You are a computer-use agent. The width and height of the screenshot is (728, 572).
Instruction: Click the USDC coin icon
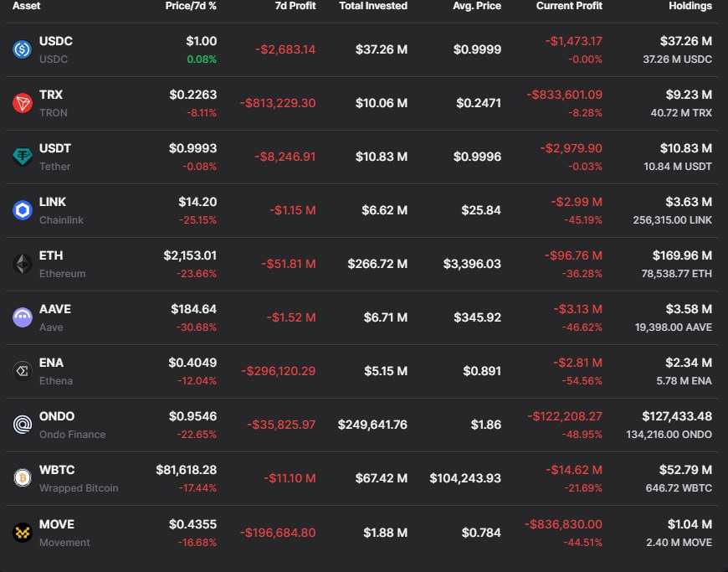coord(23,49)
